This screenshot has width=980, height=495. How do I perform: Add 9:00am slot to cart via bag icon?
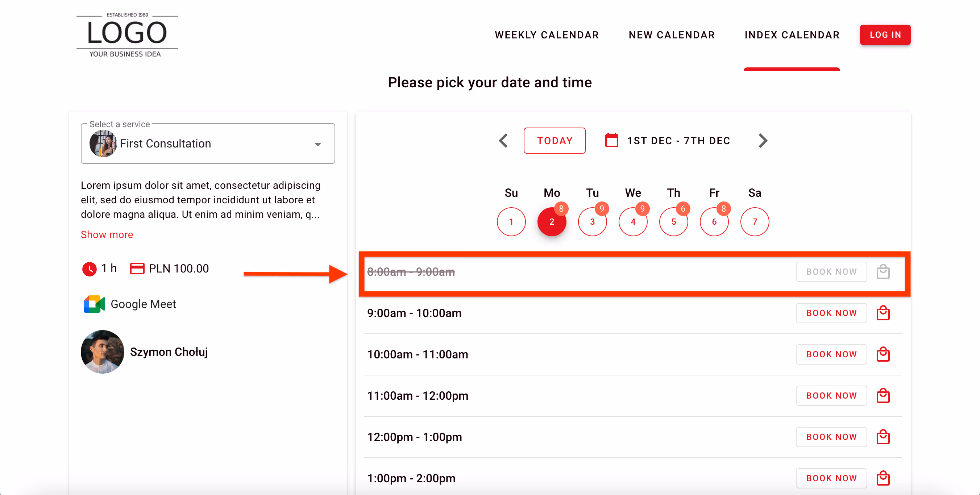click(x=883, y=313)
